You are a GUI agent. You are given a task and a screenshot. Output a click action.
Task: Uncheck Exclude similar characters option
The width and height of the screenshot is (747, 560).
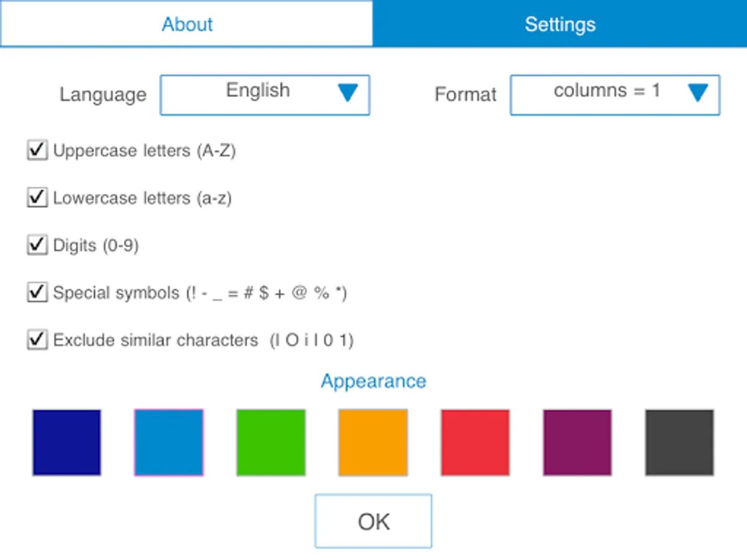[x=37, y=340]
